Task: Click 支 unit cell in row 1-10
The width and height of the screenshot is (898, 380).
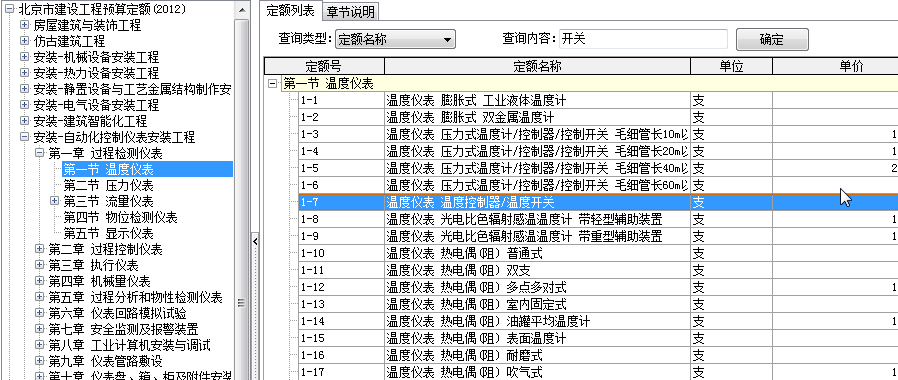Action: click(731, 253)
